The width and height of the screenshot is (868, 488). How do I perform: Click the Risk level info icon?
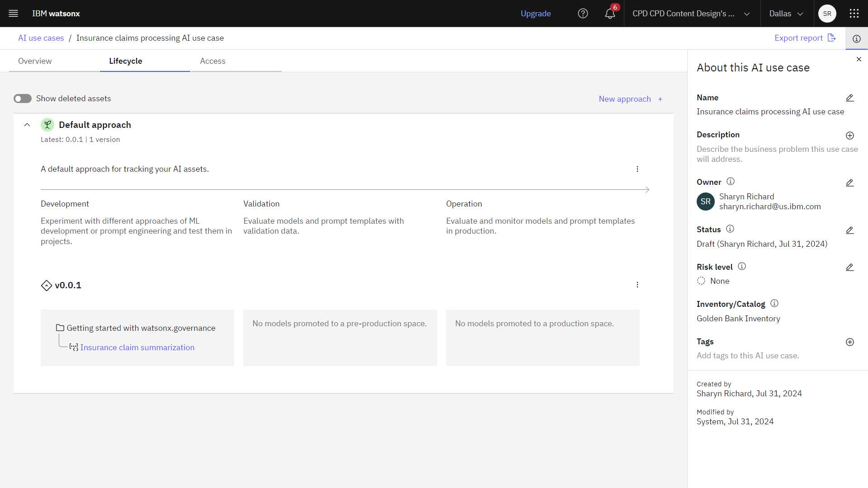741,267
